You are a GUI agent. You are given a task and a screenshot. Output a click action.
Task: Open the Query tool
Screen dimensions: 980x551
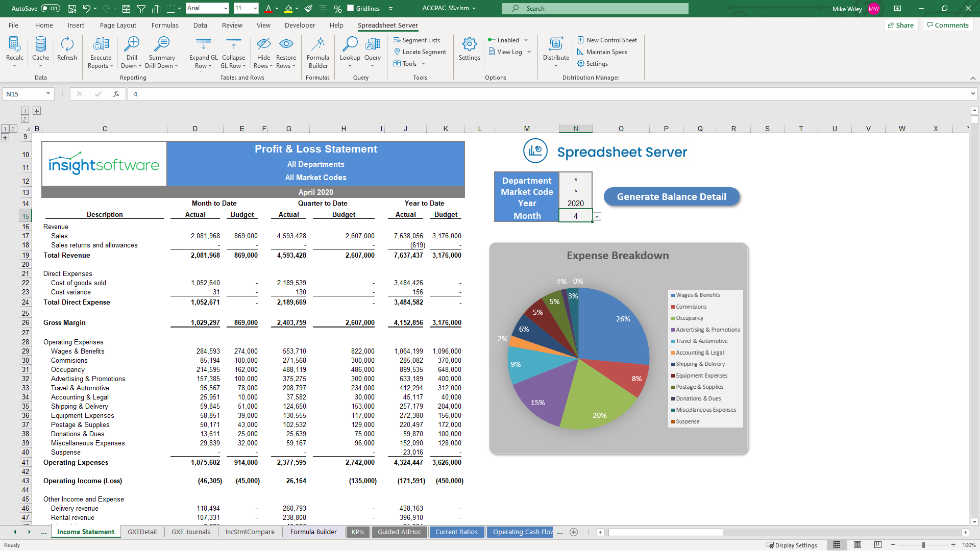(373, 52)
